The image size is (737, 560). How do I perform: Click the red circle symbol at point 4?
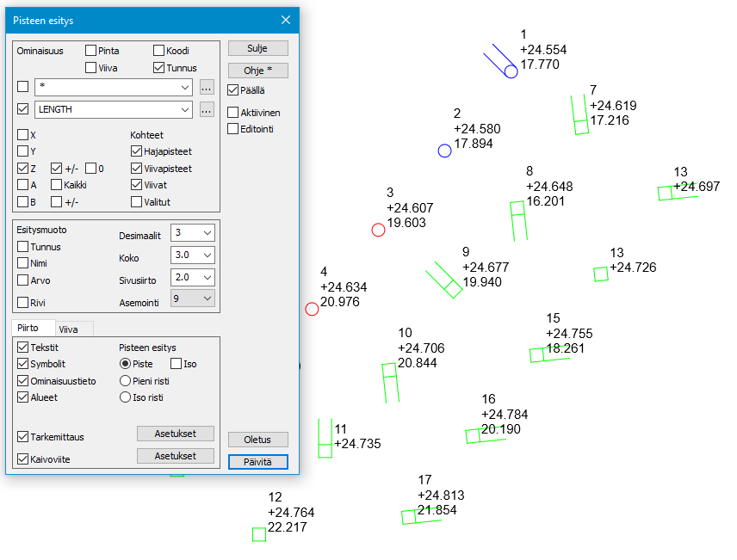point(312,309)
